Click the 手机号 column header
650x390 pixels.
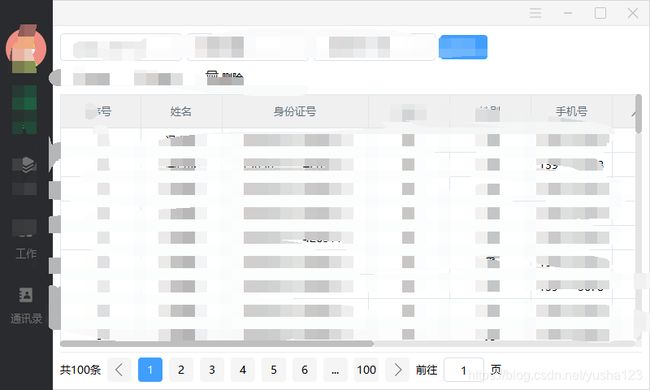[x=571, y=111]
